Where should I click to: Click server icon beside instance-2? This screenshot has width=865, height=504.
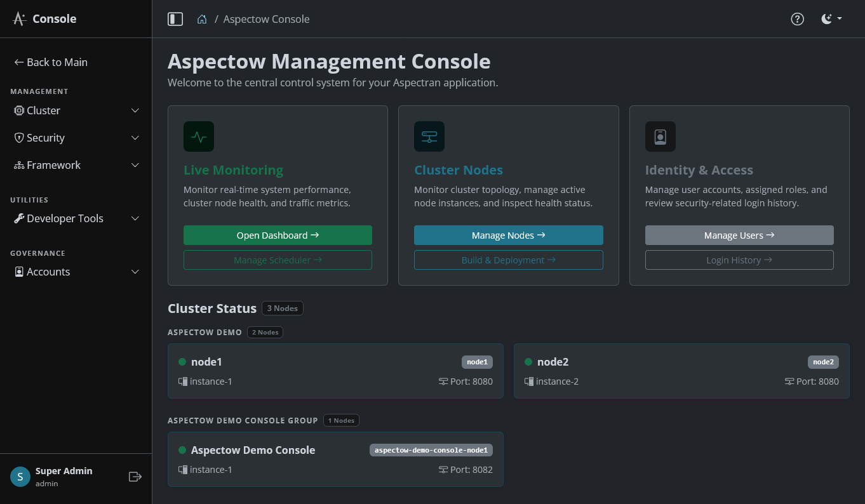[529, 381]
